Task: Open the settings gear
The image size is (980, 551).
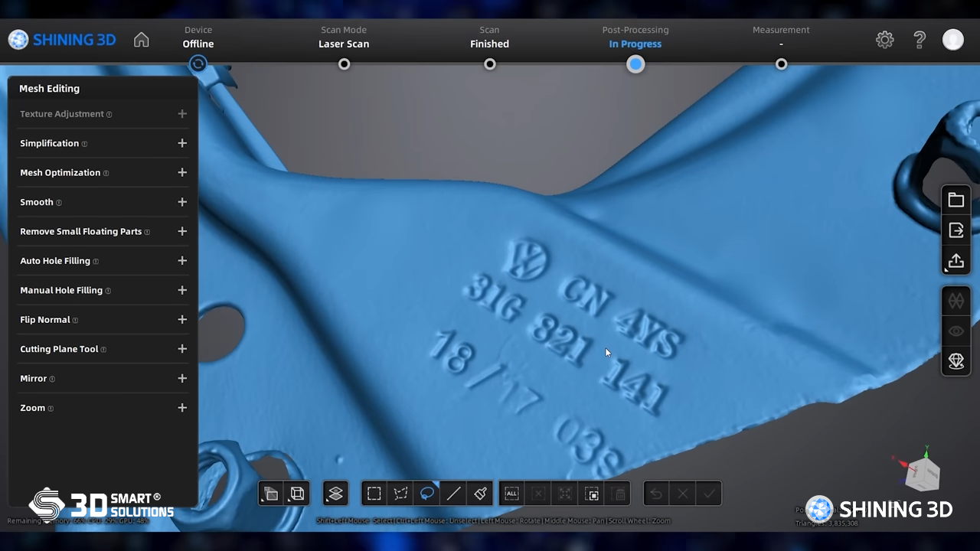Action: [x=884, y=40]
